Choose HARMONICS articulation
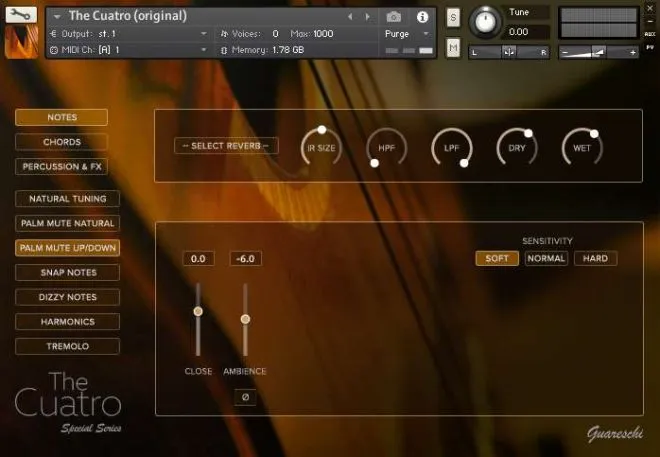Image resolution: width=660 pixels, height=457 pixels. [x=67, y=321]
